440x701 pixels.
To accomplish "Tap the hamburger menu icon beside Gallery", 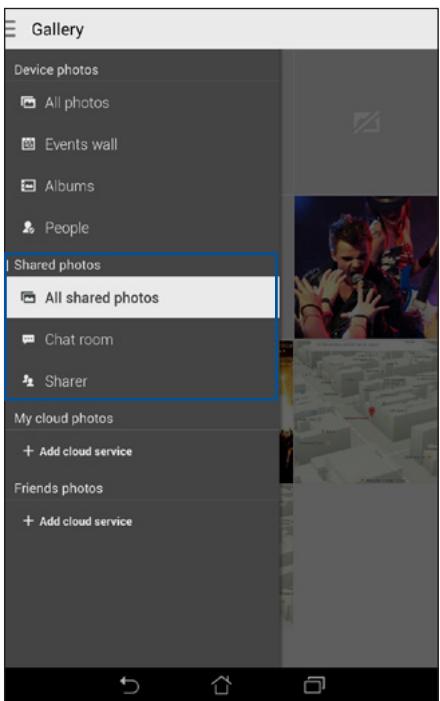I will click(x=10, y=29).
